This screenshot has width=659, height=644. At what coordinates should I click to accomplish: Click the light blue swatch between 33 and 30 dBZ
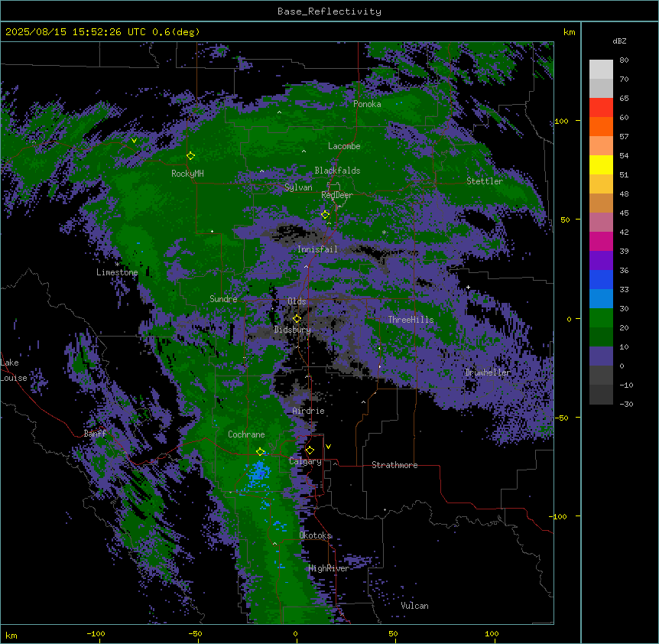[601, 299]
